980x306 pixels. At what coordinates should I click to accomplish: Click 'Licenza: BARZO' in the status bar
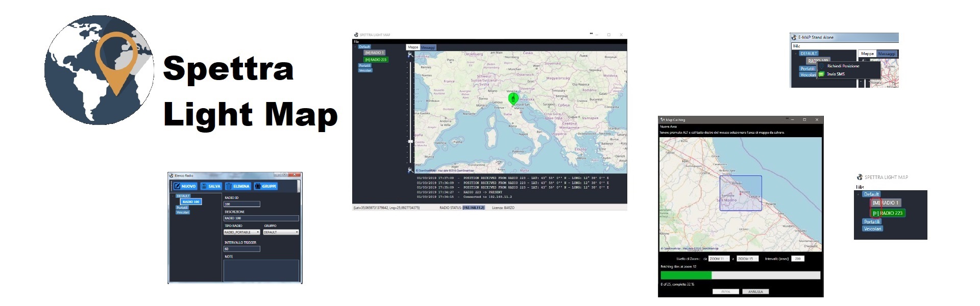(503, 208)
